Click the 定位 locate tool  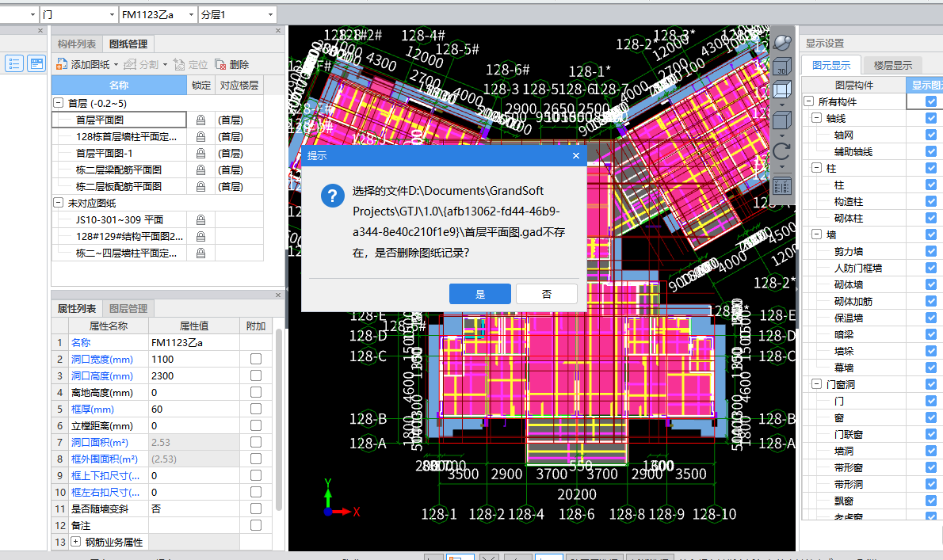point(190,64)
